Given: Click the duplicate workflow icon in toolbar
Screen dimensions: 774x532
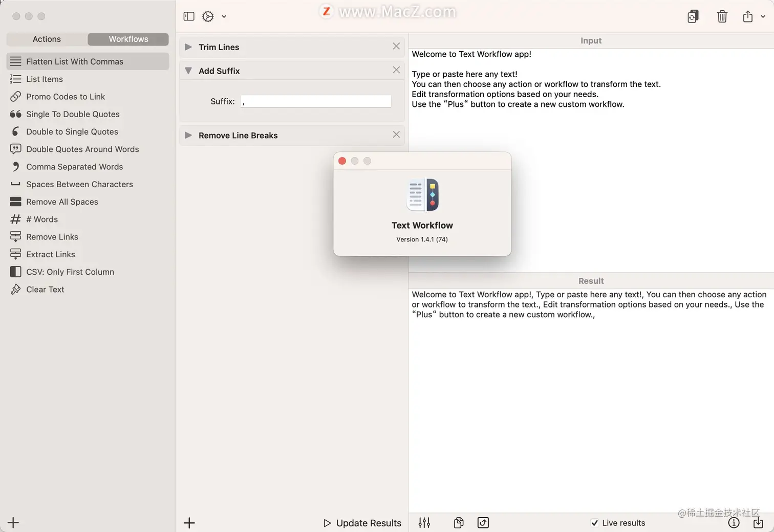Looking at the screenshot, I should 693,16.
